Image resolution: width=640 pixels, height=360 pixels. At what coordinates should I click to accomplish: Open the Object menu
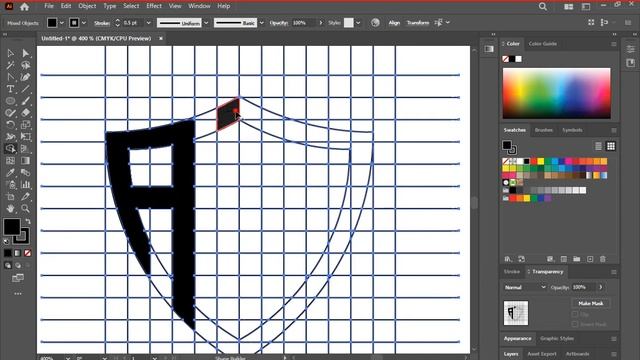click(87, 6)
